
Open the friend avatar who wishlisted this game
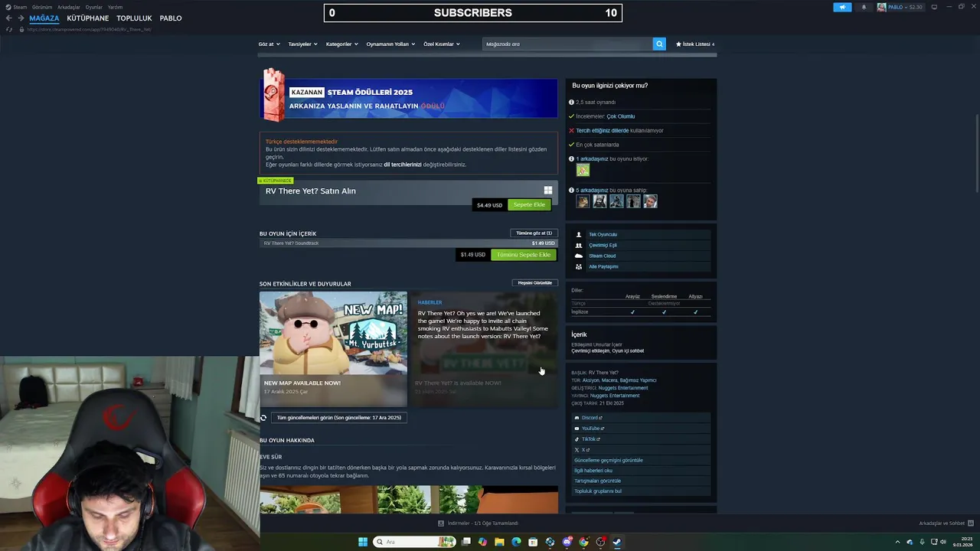click(583, 170)
